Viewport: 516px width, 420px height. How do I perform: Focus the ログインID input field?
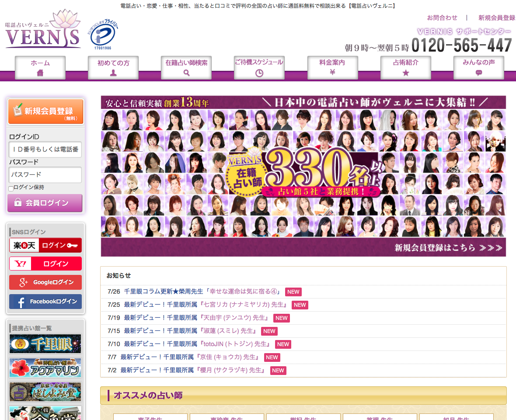coord(45,149)
